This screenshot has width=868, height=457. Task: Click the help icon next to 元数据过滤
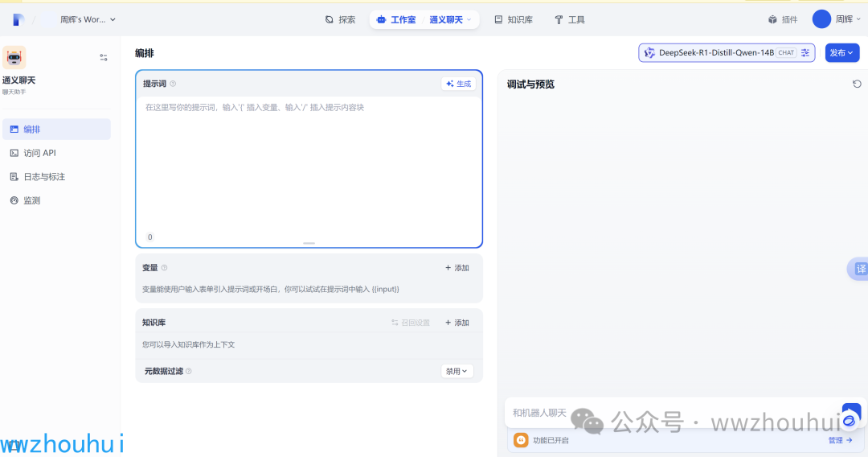189,372
